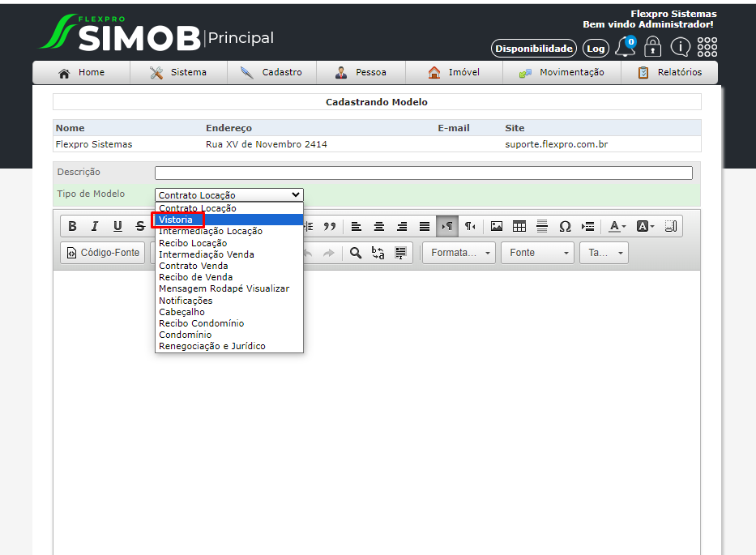Click the magnifier find icon
Viewport: 756px width, 555px height.
coord(356,253)
